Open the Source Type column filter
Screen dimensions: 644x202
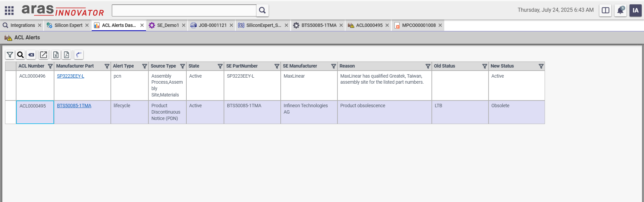pos(183,66)
